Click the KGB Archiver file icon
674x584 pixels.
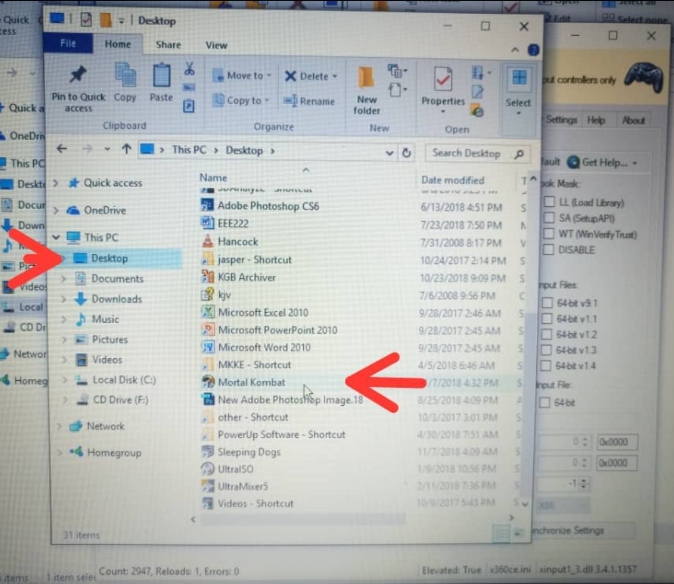(x=208, y=276)
